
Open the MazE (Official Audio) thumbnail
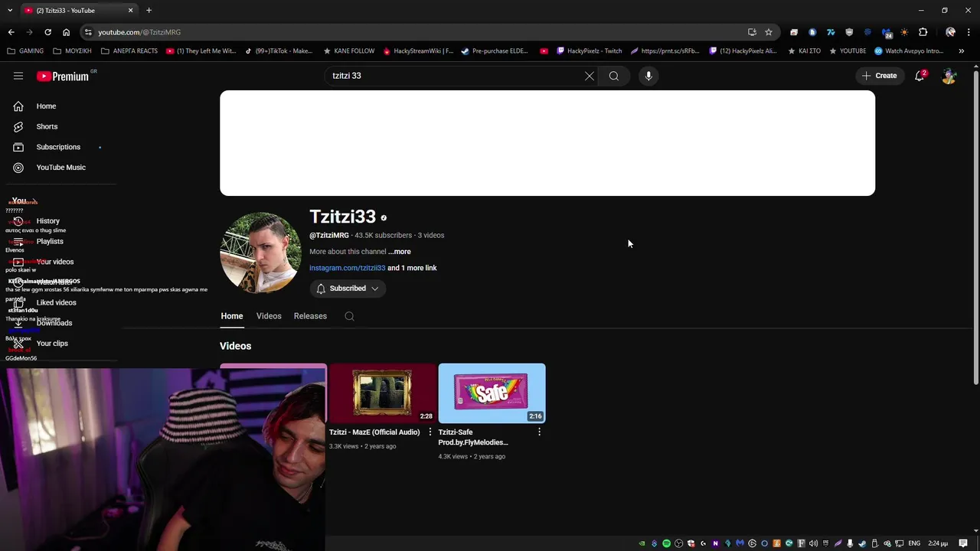coord(382,393)
